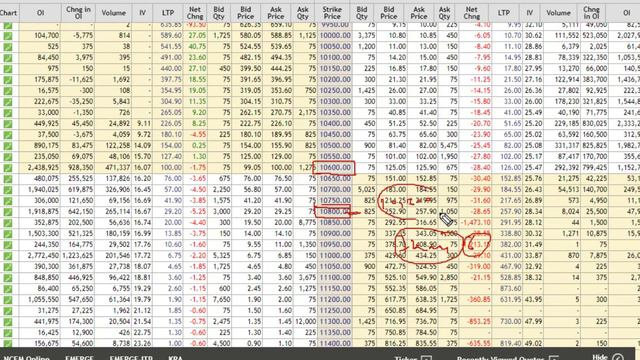
Task: Open chart icon for 10600.00 strike row
Action: (x=8, y=168)
